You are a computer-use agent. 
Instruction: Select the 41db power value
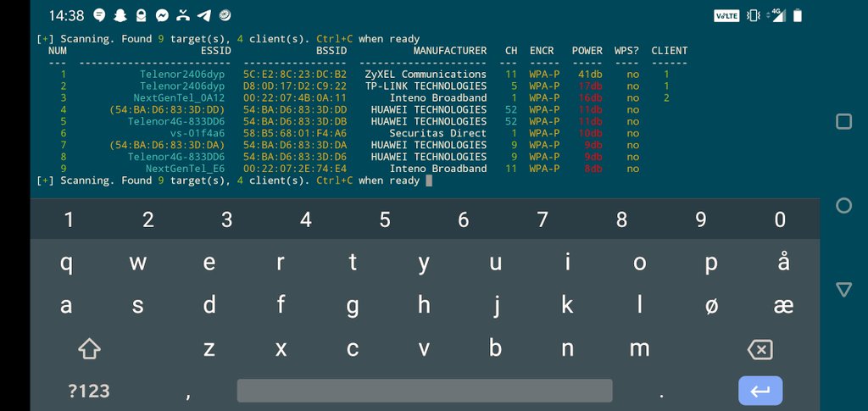pyautogui.click(x=590, y=74)
